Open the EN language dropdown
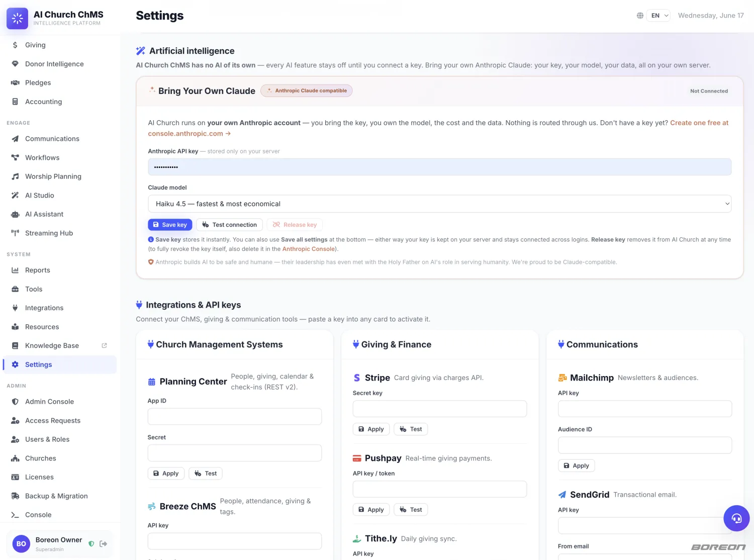Image resolution: width=754 pixels, height=560 pixels. (658, 16)
